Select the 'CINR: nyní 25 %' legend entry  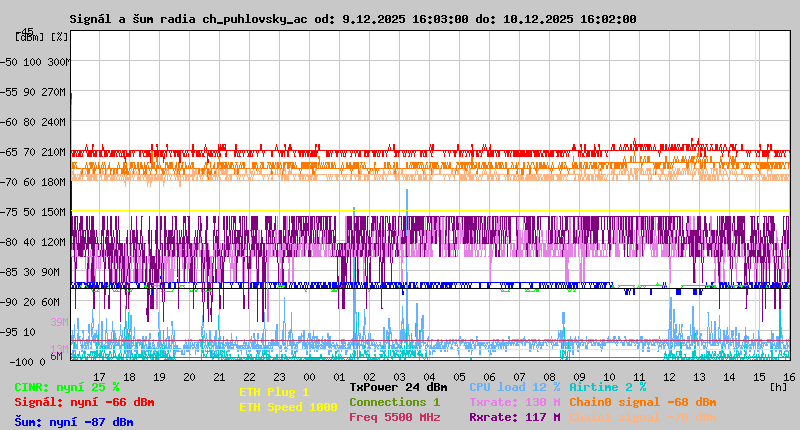click(67, 387)
